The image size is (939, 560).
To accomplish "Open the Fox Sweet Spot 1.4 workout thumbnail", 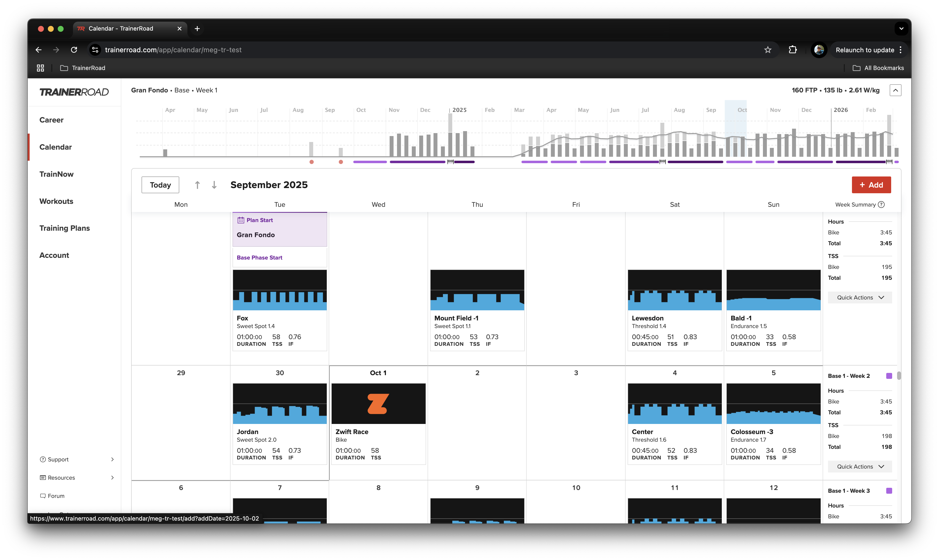I will (x=280, y=290).
